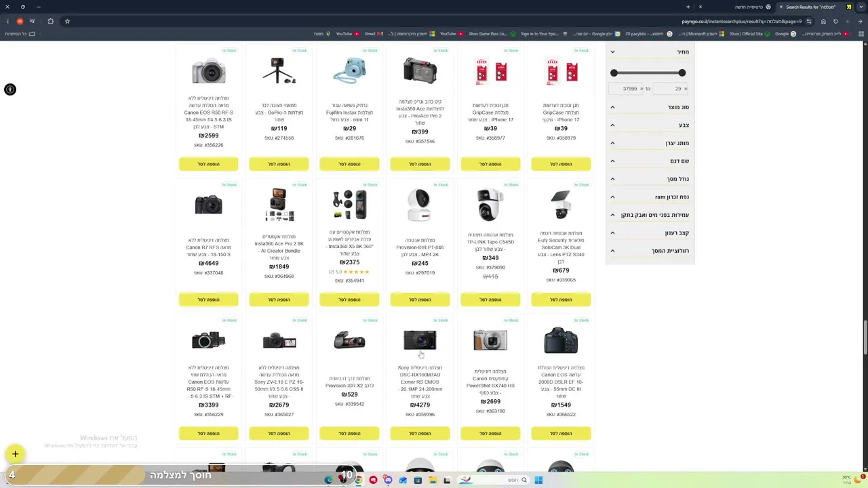Expand the סוג מוצר filter
This screenshot has width=868, height=488.
650,107
